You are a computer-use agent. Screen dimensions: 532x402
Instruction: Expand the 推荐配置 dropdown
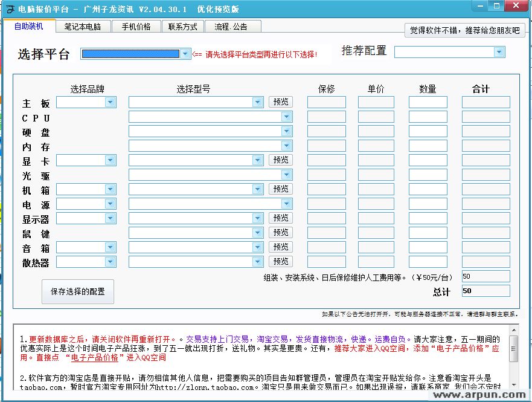499,52
